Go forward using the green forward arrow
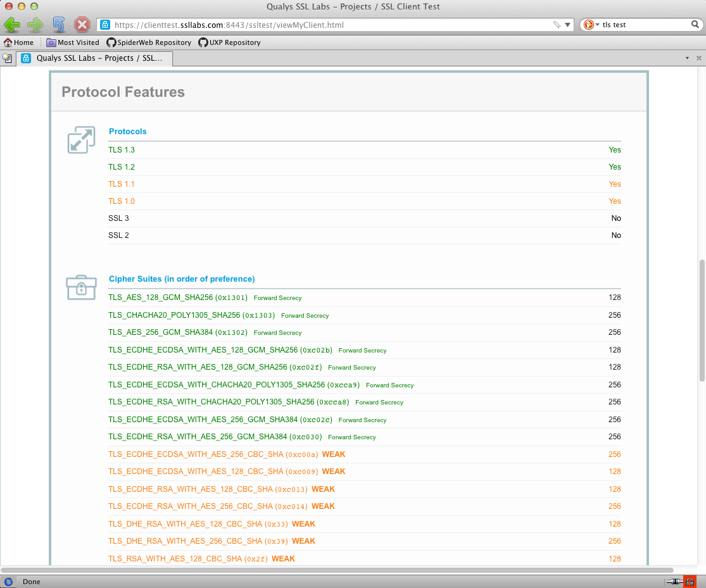 coord(35,24)
